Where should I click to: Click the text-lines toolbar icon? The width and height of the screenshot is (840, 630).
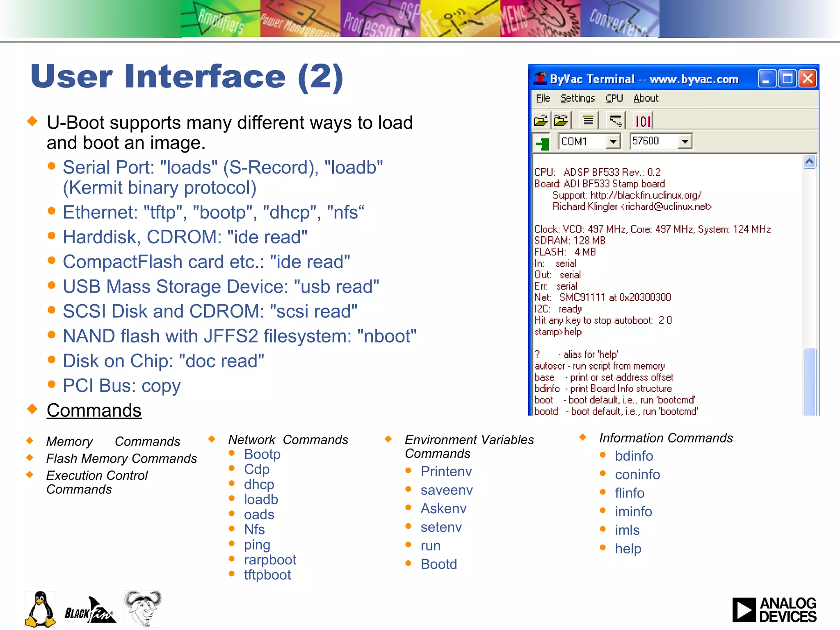click(588, 121)
